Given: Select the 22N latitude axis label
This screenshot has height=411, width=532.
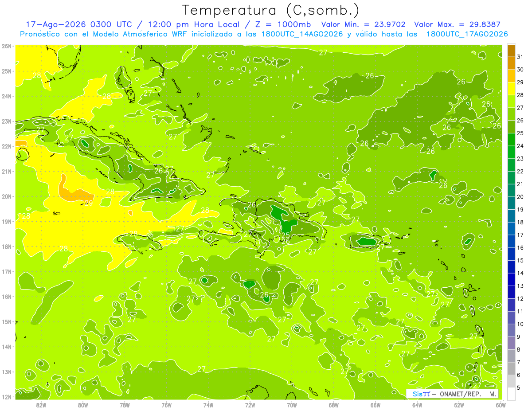Looking at the screenshot, I should 7,146.
